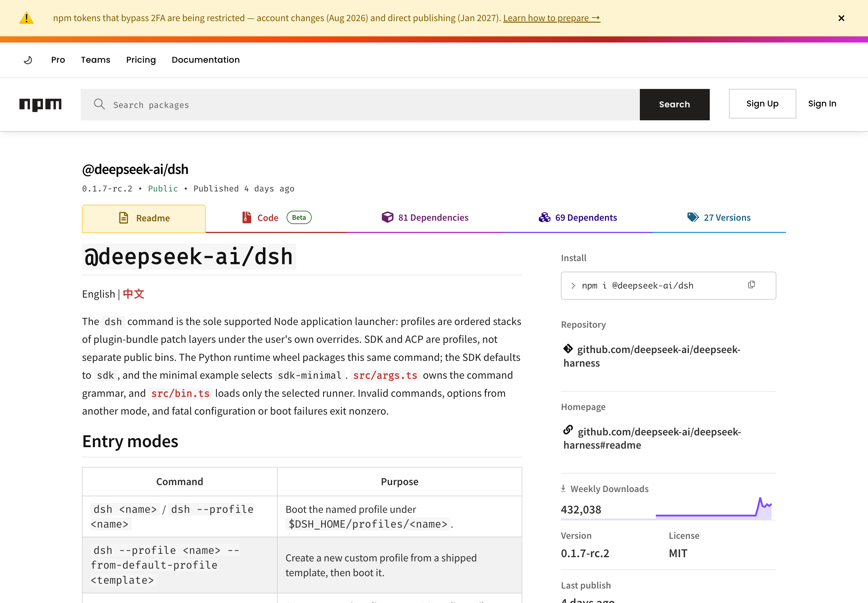Copy the npm install command

[751, 285]
